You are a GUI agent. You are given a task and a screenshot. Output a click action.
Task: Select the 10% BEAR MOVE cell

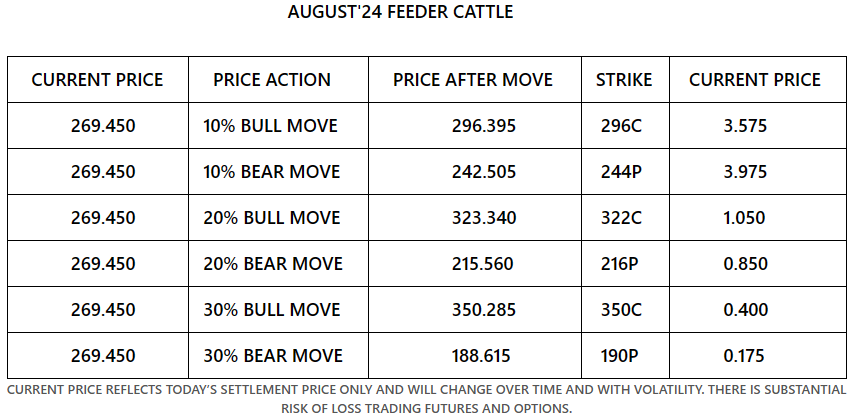(x=271, y=172)
